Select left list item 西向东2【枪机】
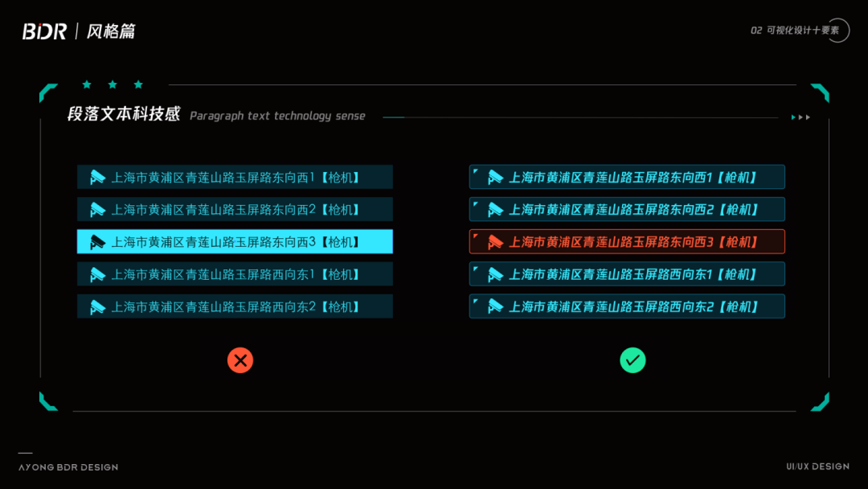Viewport: 868px width, 489px height. click(235, 306)
